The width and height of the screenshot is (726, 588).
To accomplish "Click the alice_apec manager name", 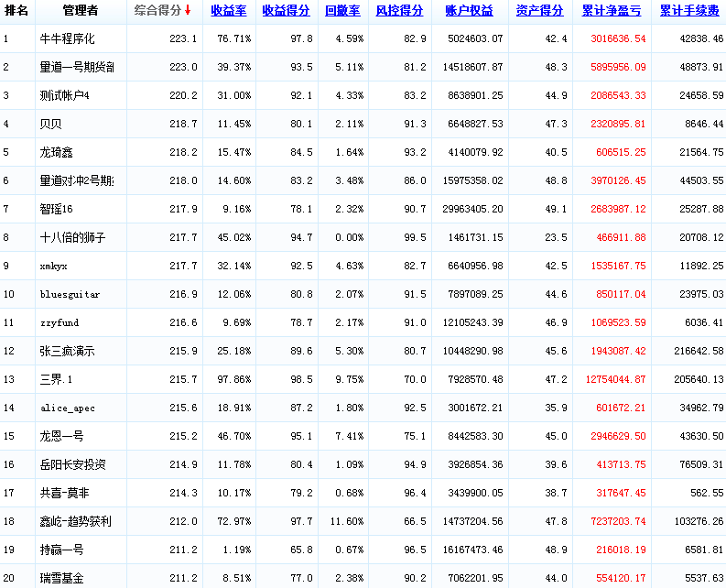I will coord(67,408).
